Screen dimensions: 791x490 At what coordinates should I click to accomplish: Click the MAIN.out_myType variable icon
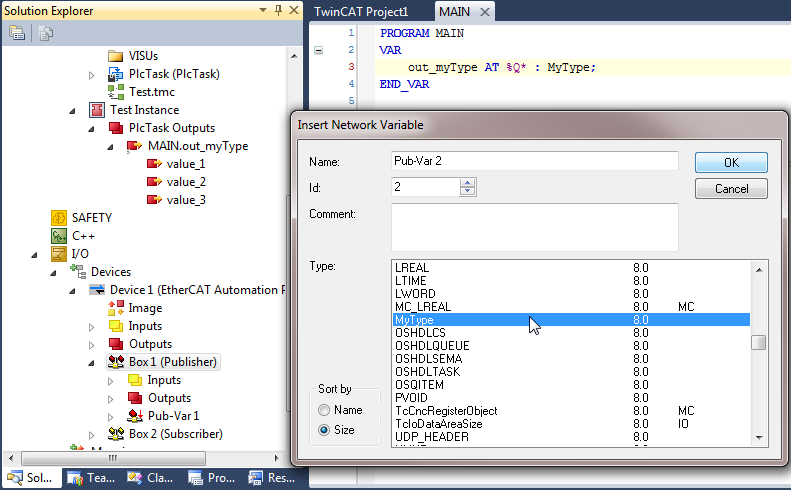pyautogui.click(x=134, y=146)
